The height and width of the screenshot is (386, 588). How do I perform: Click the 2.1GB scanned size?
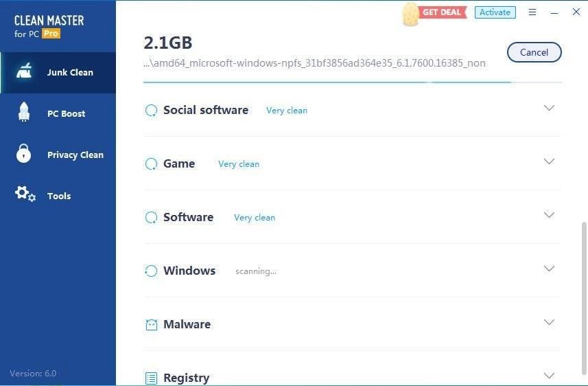[167, 43]
